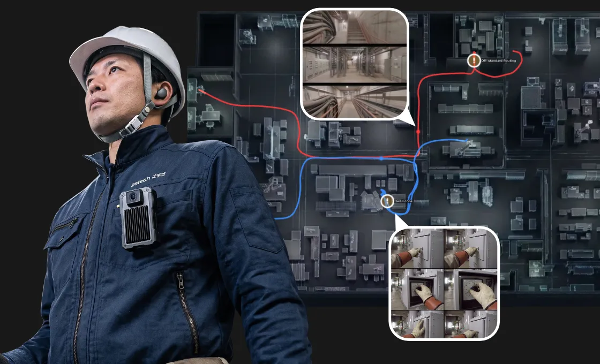The image size is (600, 364).
Task: Click the "Off-standard Routing" label text
Action: coord(499,61)
